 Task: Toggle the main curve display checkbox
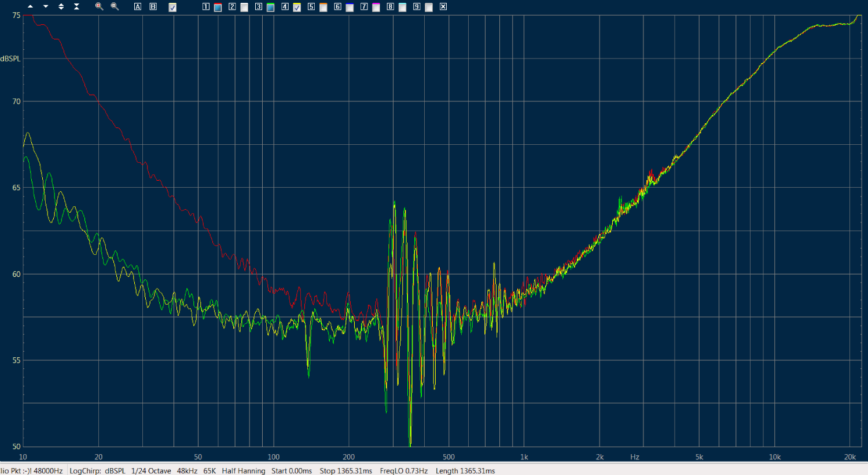pos(172,8)
